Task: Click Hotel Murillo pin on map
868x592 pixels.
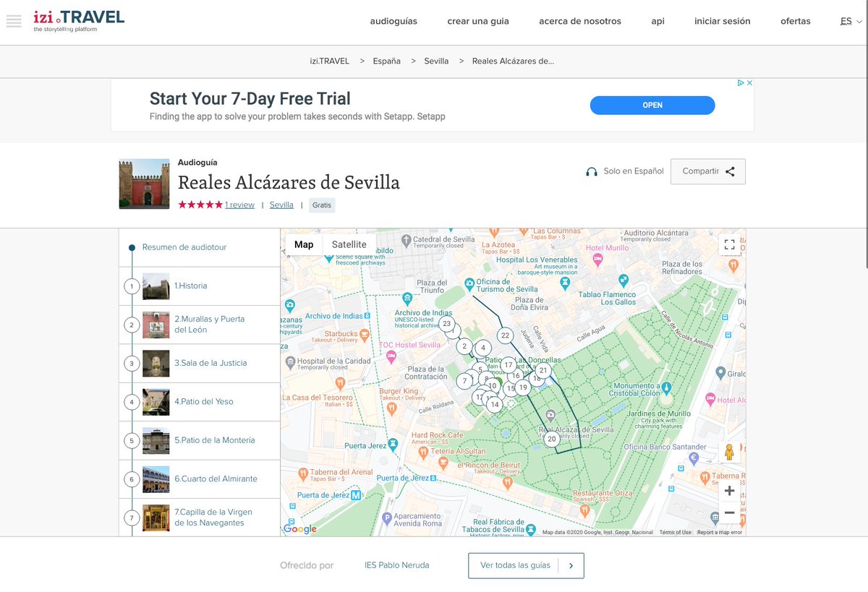Action: (597, 260)
